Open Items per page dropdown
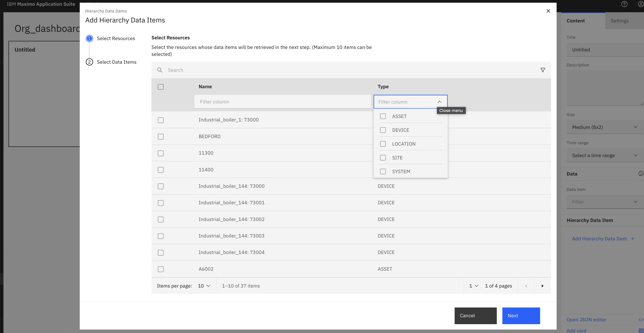Screen dimensions: 644x333 204,286
